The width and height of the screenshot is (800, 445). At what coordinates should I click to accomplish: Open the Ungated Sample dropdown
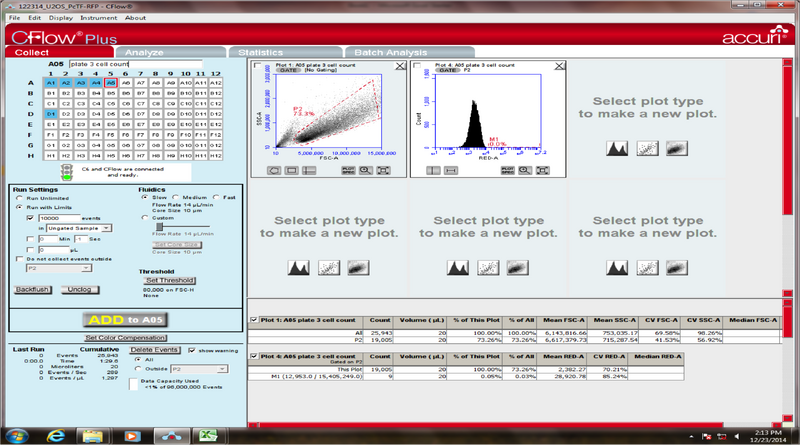coord(79,228)
